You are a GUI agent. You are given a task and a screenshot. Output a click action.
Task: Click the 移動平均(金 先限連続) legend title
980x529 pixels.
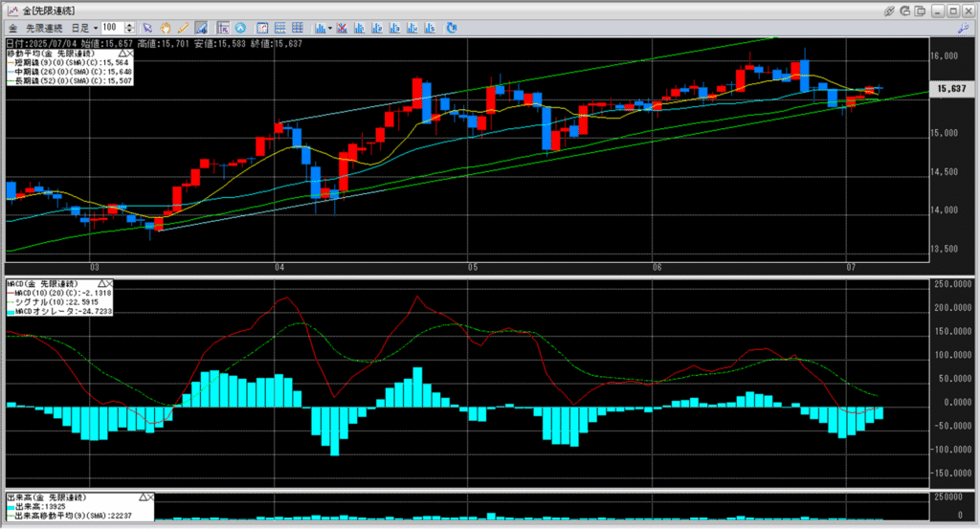(x=50, y=54)
